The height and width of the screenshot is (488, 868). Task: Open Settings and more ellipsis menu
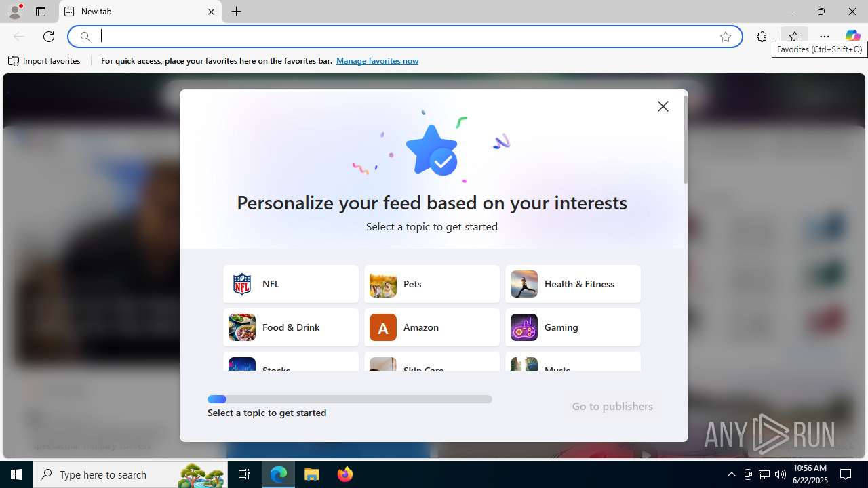coord(824,37)
